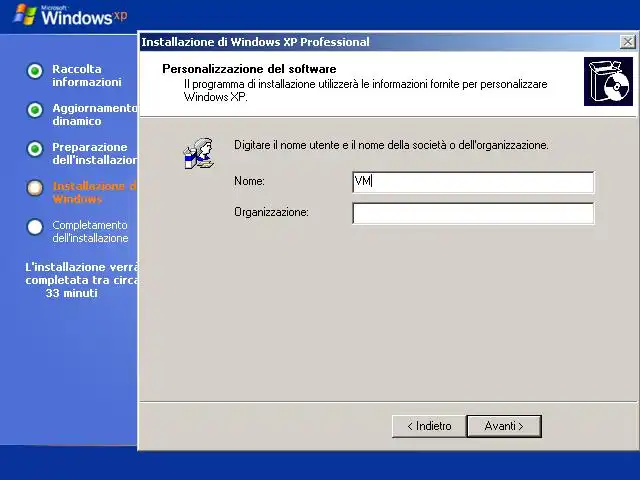Go back with the Indietro button
Viewport: 640px width, 480px height.
point(429,426)
